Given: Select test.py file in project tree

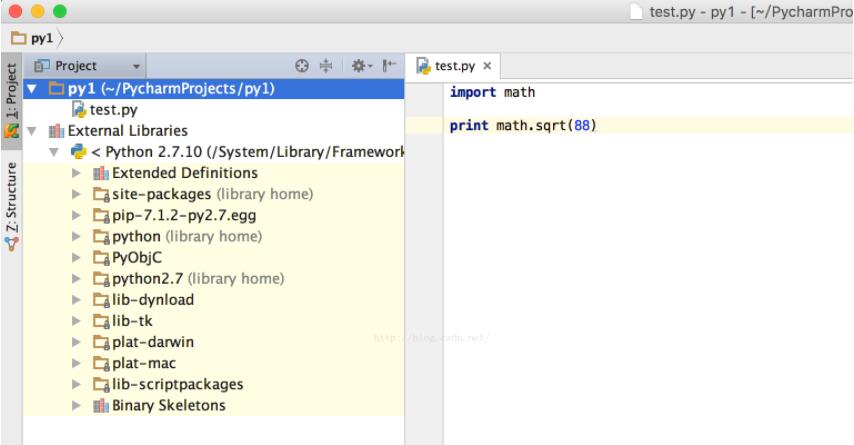Looking at the screenshot, I should click(x=214, y=109).
